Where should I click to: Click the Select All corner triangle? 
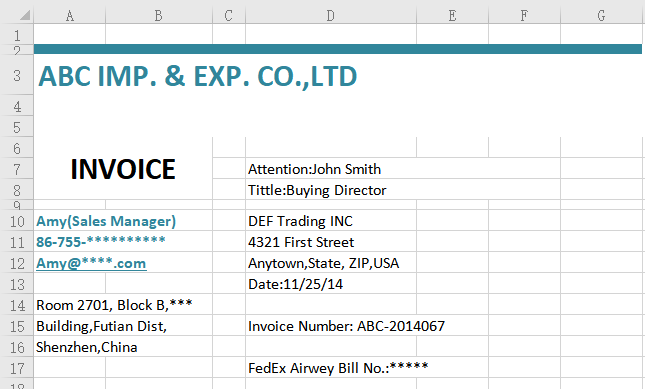[25, 16]
